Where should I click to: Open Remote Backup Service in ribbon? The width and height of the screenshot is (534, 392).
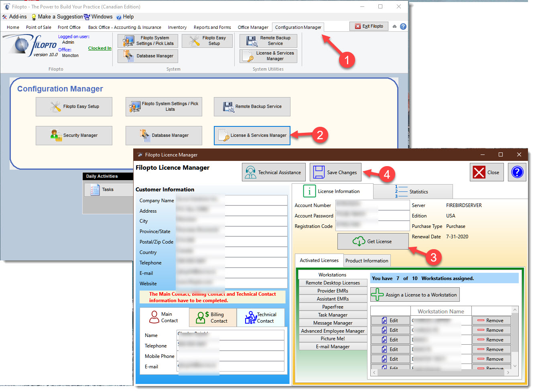tap(268, 41)
